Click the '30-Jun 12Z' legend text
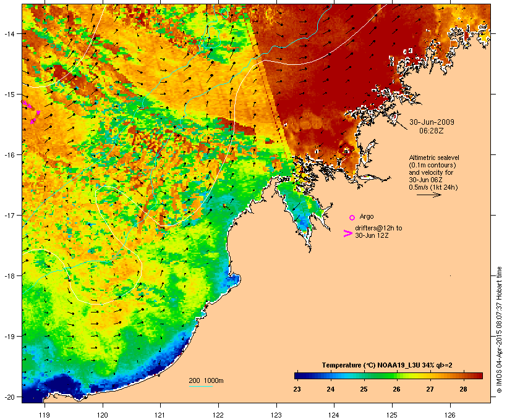The height and width of the screenshot is (420, 507). pyautogui.click(x=372, y=235)
